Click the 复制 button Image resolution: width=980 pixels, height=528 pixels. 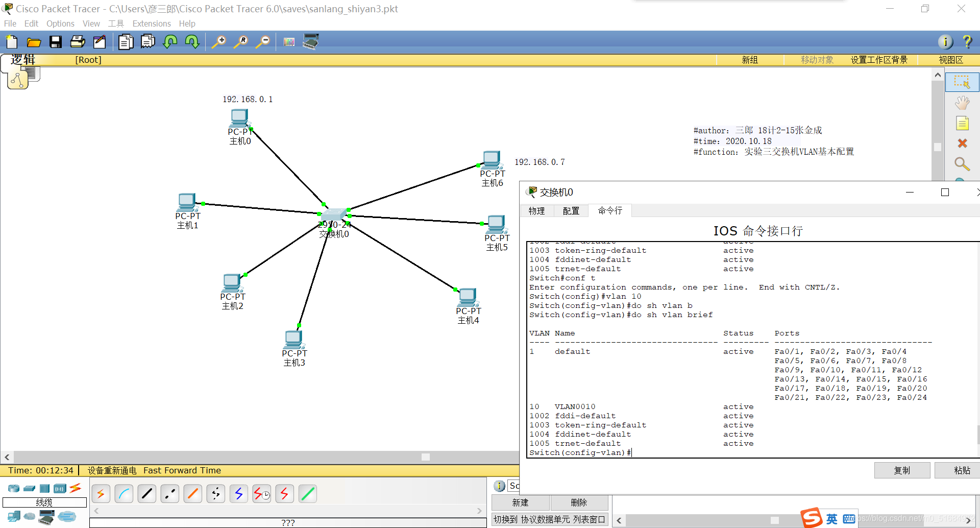[902, 470]
